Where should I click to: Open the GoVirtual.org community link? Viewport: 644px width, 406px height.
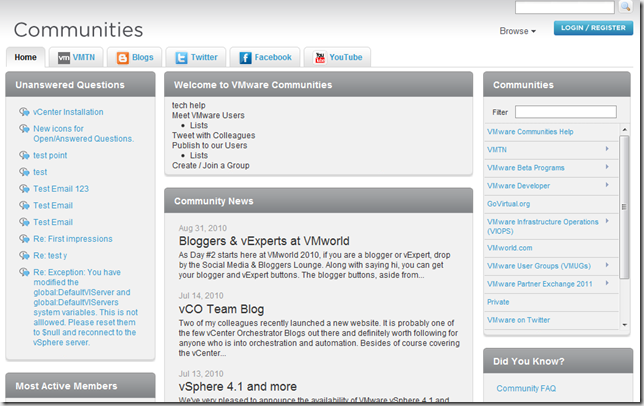[x=508, y=204]
